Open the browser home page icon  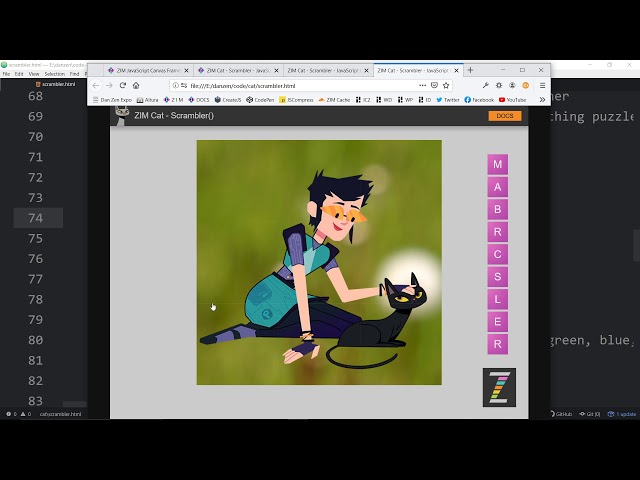(136, 85)
